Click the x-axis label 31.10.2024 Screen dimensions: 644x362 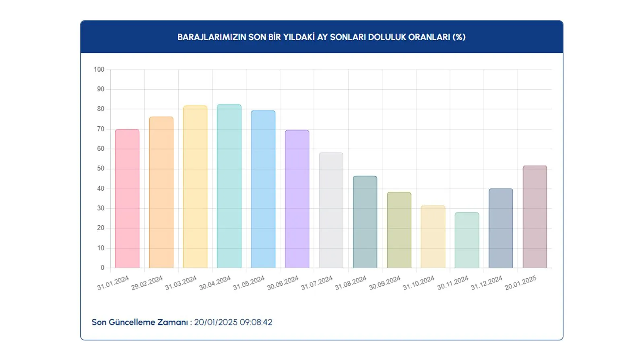pos(419,283)
